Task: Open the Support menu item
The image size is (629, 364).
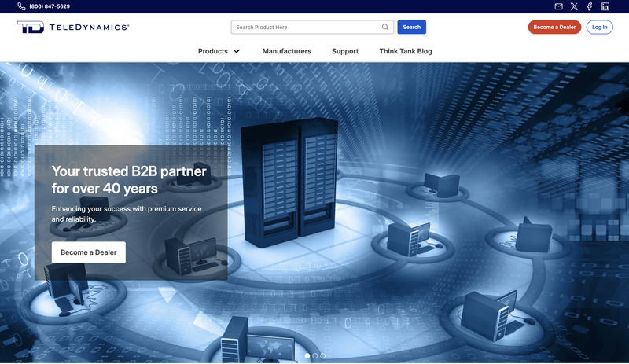Action: 345,51
